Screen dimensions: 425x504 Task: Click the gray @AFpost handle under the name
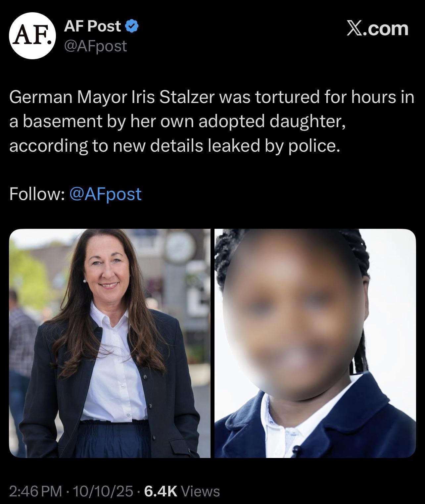pyautogui.click(x=95, y=46)
